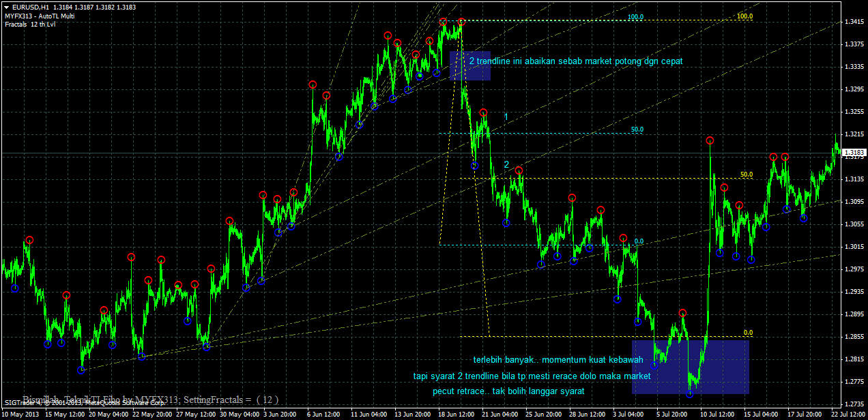The height and width of the screenshot is (420, 868).
Task: Click the 1.2855 price axis label
Action: [x=855, y=337]
